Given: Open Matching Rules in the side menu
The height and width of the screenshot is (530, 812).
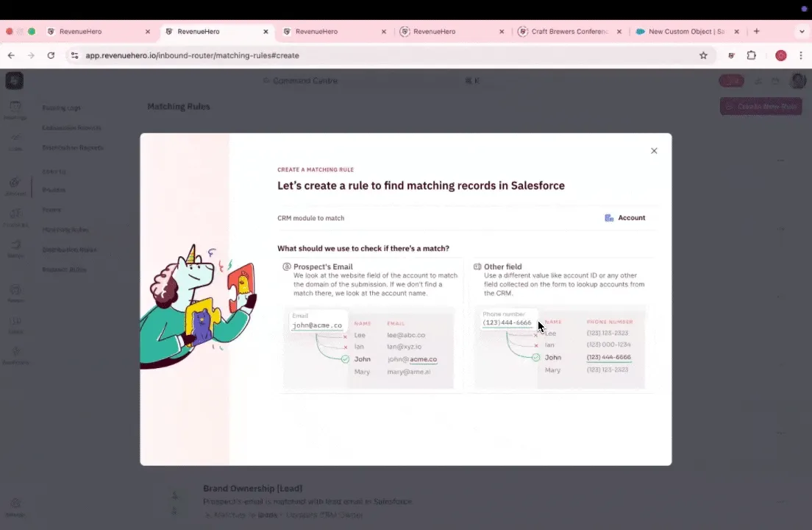Looking at the screenshot, I should [x=65, y=230].
